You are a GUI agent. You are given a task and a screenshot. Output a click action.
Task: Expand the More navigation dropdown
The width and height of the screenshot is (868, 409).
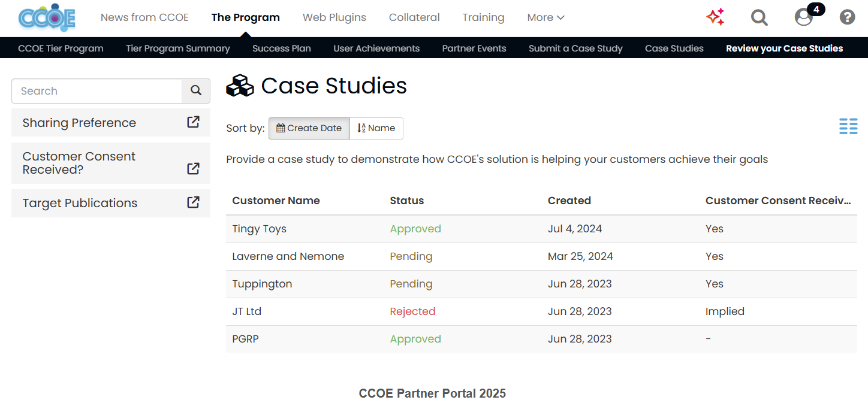(545, 18)
